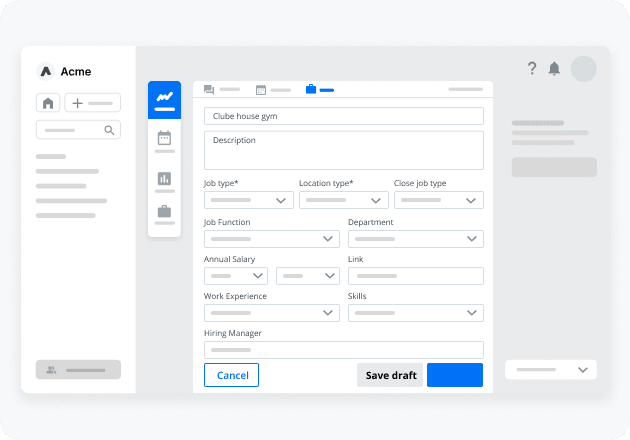Expand the Work Experience dropdown
This screenshot has height=440, width=630.
(x=272, y=313)
